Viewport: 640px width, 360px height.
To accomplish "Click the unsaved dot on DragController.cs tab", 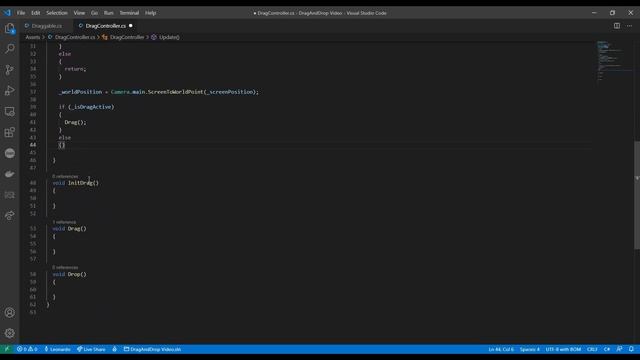I will 131,26.
